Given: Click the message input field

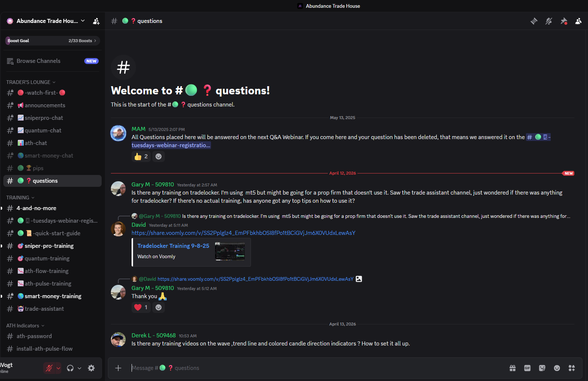Looking at the screenshot, I should [x=259, y=368].
